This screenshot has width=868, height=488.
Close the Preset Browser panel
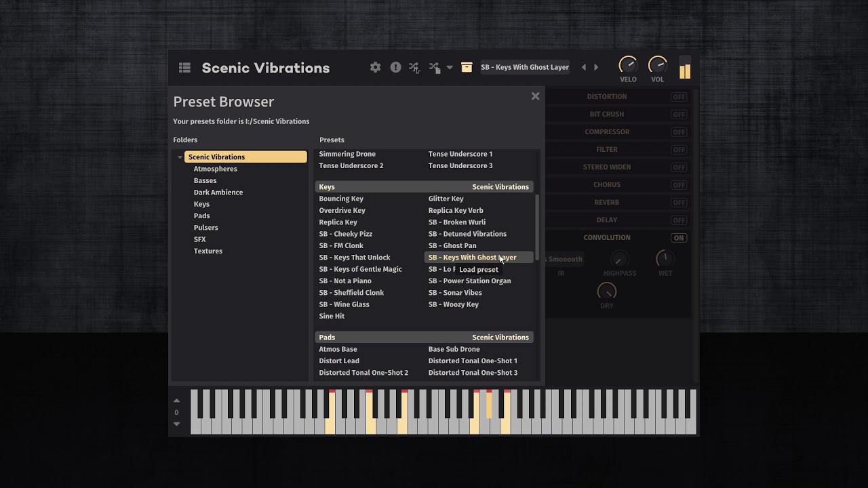535,96
